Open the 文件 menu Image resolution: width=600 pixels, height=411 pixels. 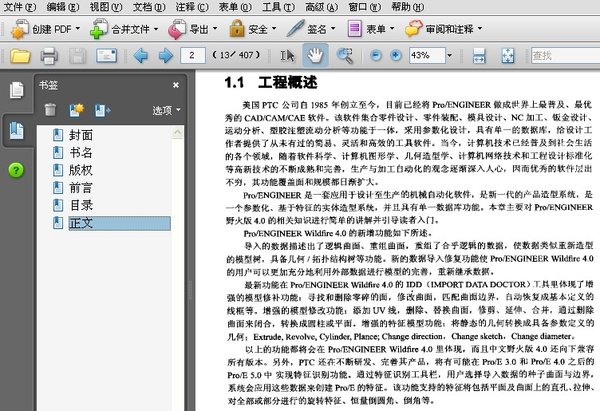click(x=20, y=7)
